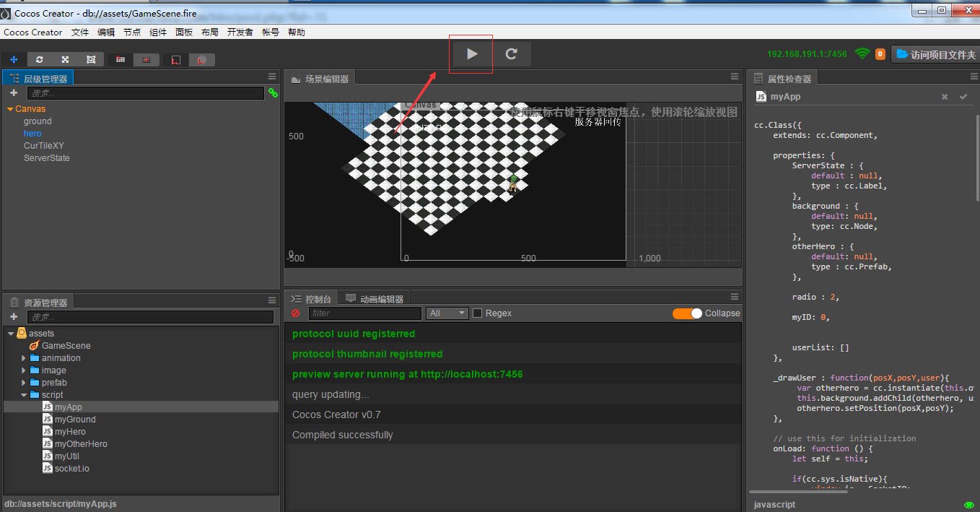Select the 层级管理器 tab
The width and height of the screenshot is (980, 512).
(38, 79)
